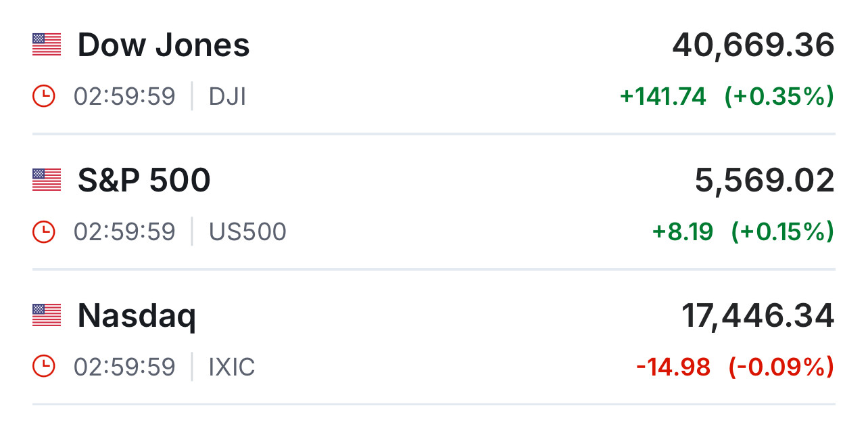This screenshot has width=868, height=429.
Task: Select the US500 ticker symbol
Action: 247,232
